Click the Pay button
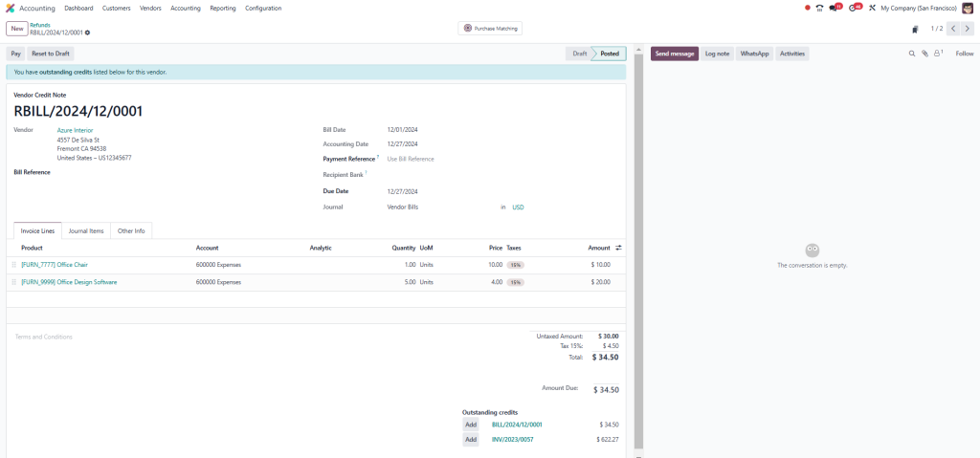 pos(15,54)
